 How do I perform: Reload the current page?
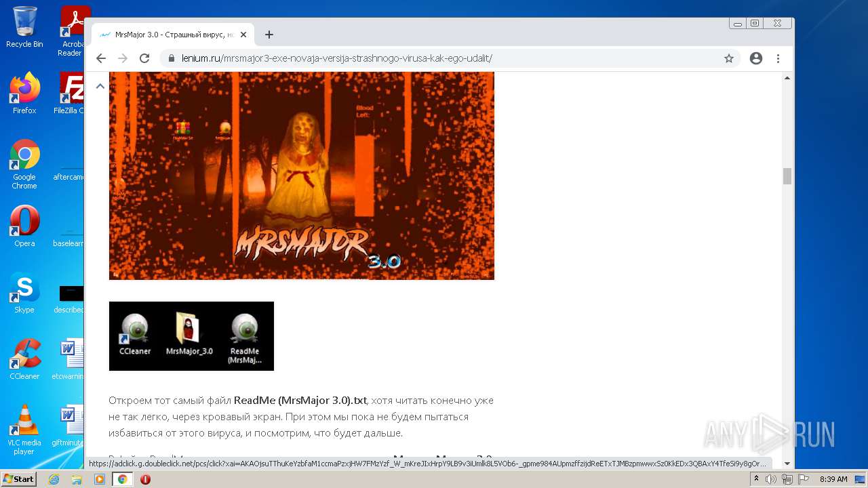tap(144, 58)
